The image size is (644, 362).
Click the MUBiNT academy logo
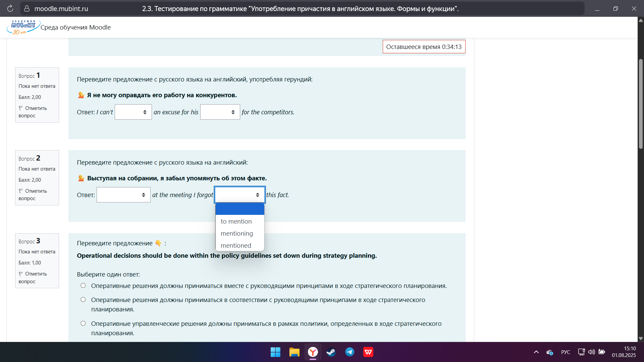(x=23, y=27)
